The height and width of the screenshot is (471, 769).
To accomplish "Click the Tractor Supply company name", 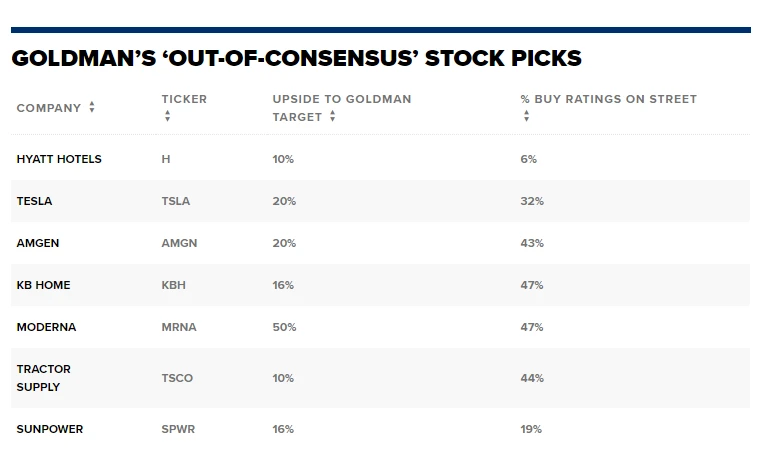I will coord(43,378).
